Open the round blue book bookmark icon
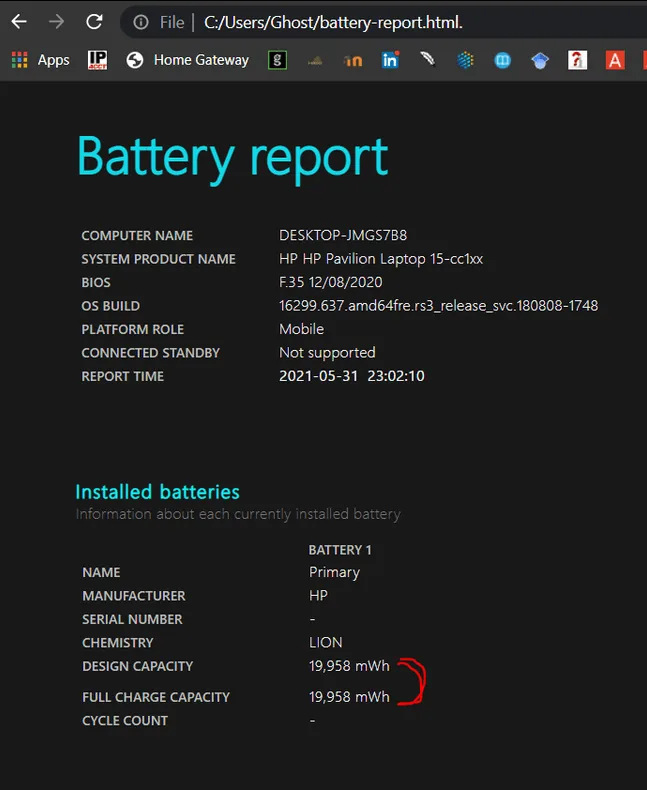Screen dimensions: 647x790 click(502, 60)
